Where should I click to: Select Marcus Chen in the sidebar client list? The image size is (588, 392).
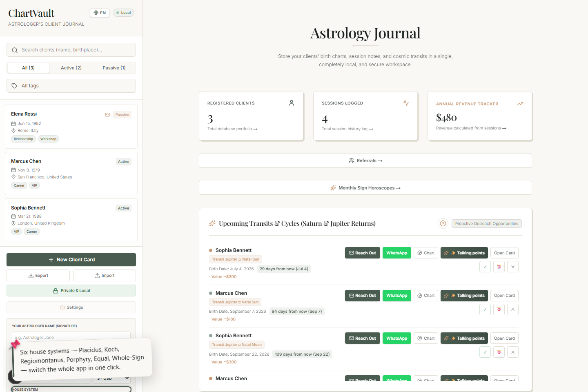71,174
